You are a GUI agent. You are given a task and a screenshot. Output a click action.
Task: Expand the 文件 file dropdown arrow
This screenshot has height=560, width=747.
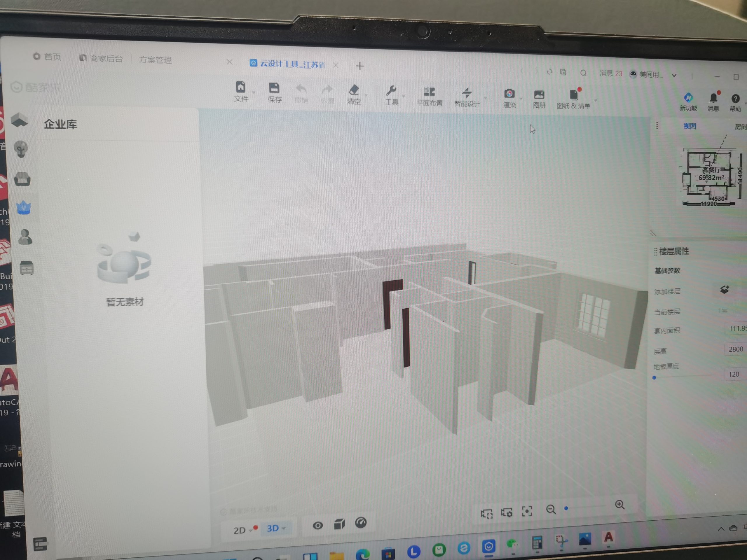tap(254, 92)
